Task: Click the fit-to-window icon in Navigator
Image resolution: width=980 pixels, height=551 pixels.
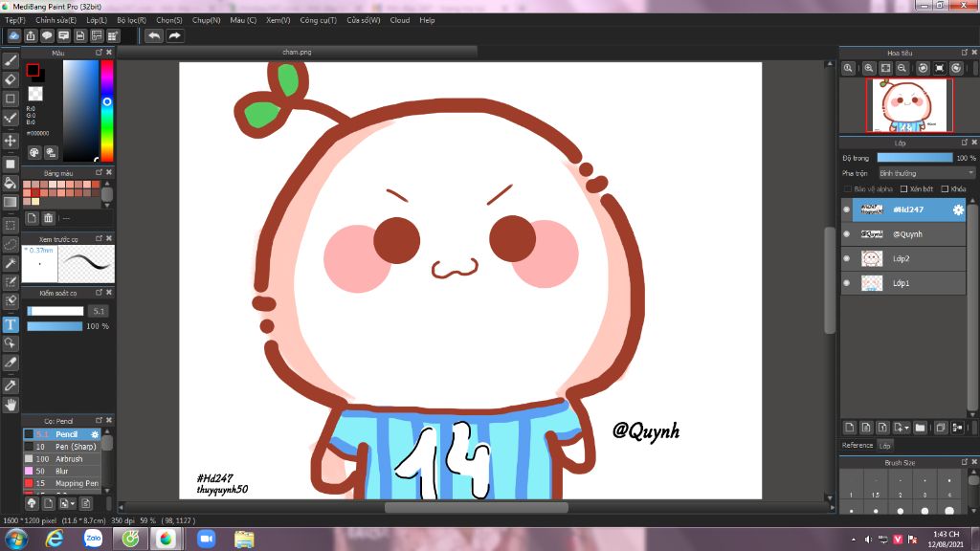Action: pos(885,68)
